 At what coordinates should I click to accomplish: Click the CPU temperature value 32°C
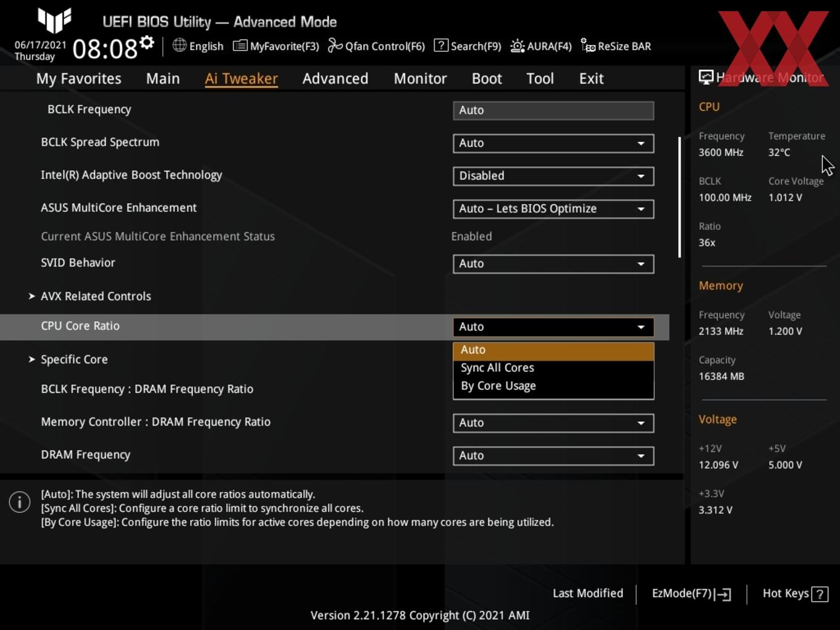pyautogui.click(x=779, y=153)
